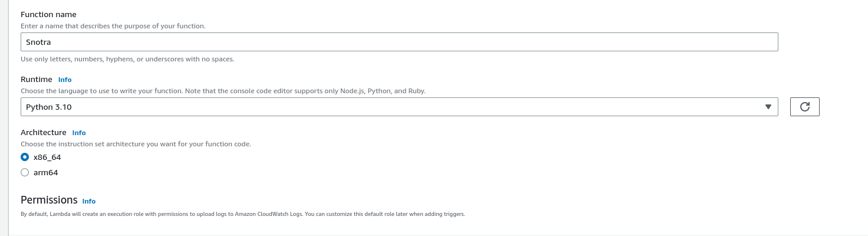Open the Info link beside Runtime
This screenshot has width=868, height=236.
point(65,80)
